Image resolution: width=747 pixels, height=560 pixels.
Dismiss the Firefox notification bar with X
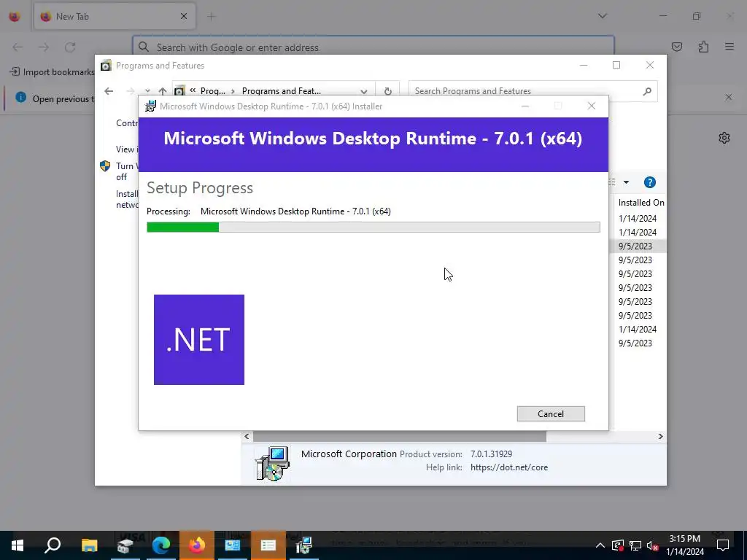click(x=729, y=97)
